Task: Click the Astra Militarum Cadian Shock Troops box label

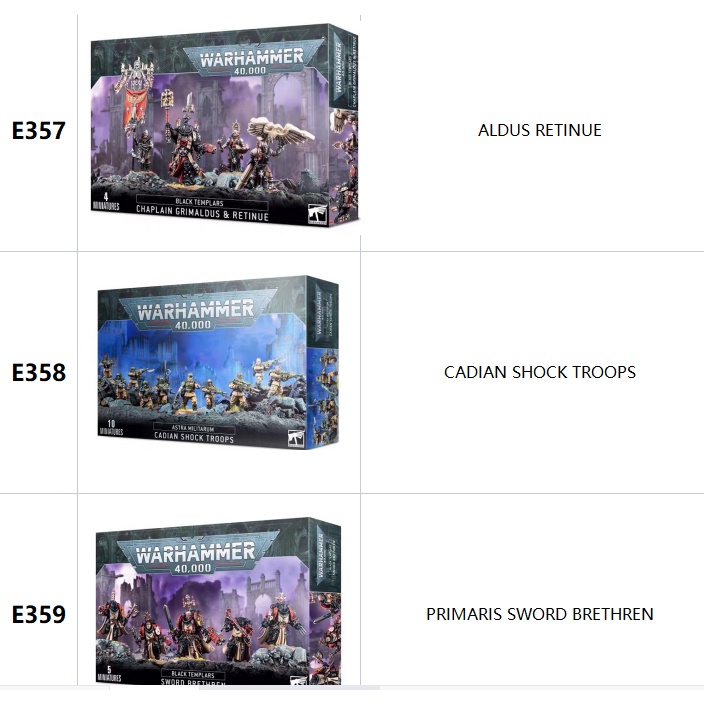Action: [x=201, y=433]
